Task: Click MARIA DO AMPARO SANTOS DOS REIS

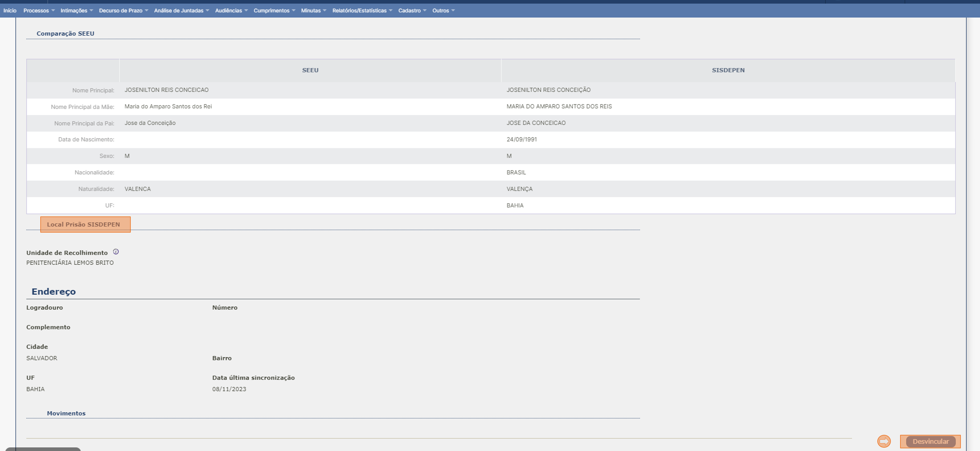Action: [559, 107]
